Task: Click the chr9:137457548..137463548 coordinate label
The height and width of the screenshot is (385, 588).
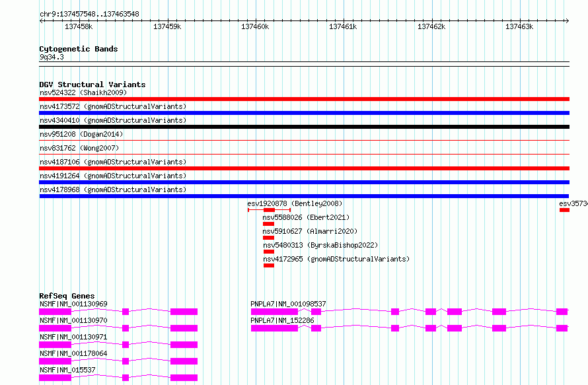Action: (89, 14)
